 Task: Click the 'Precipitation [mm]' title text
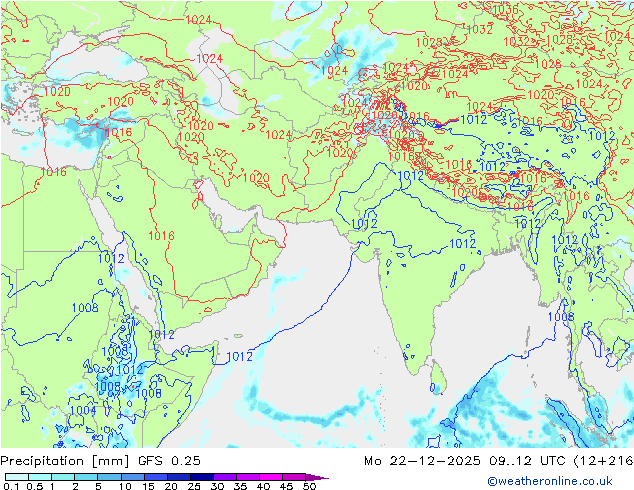[65, 461]
